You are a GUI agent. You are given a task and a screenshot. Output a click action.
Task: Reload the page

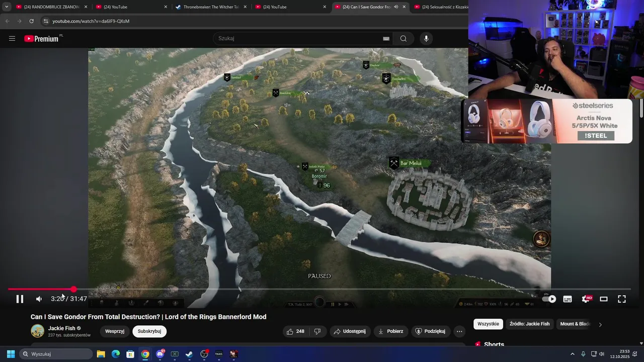[x=31, y=21]
